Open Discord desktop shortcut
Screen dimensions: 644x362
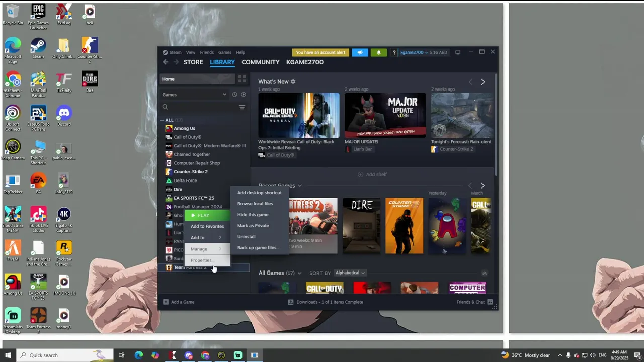64,116
